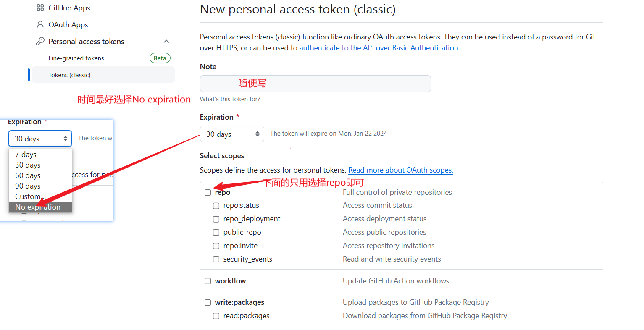
Task: Choose No expiration from the dropdown list
Action: pos(40,207)
